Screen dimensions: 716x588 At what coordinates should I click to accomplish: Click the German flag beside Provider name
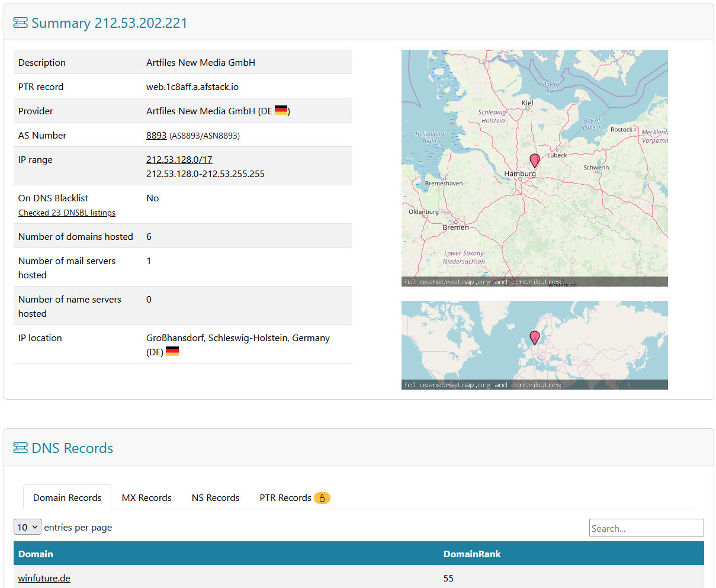(x=281, y=110)
